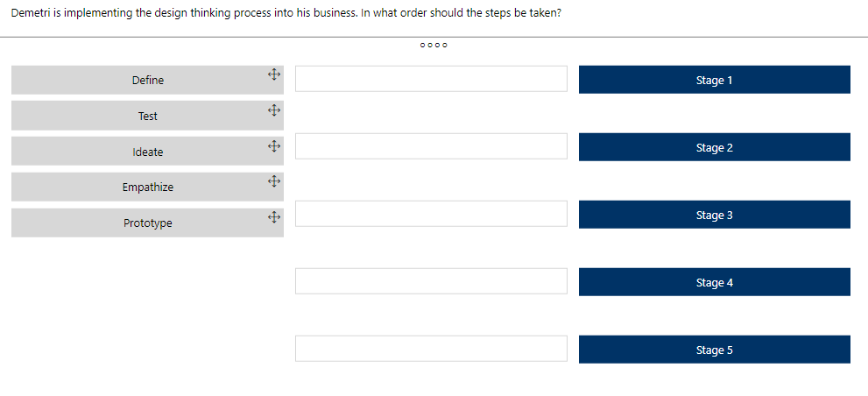
Task: Click the Stage 4 label
Action: click(x=714, y=282)
